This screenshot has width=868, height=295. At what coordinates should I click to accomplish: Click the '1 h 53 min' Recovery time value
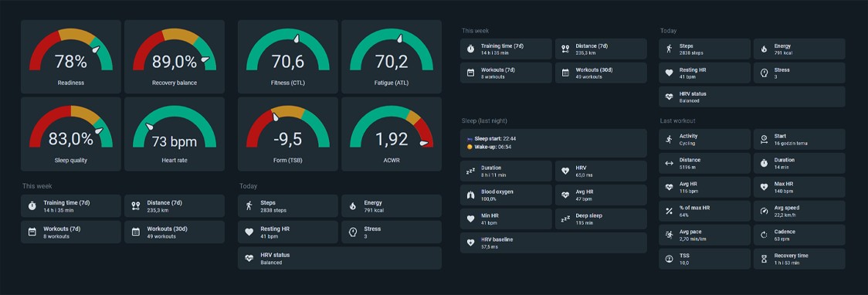click(787, 263)
